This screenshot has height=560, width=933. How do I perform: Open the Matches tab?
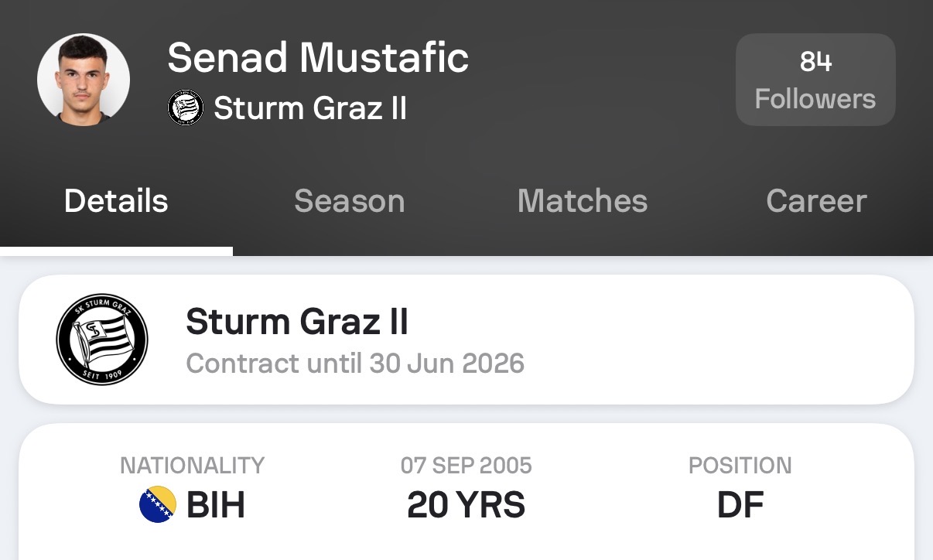coord(583,201)
